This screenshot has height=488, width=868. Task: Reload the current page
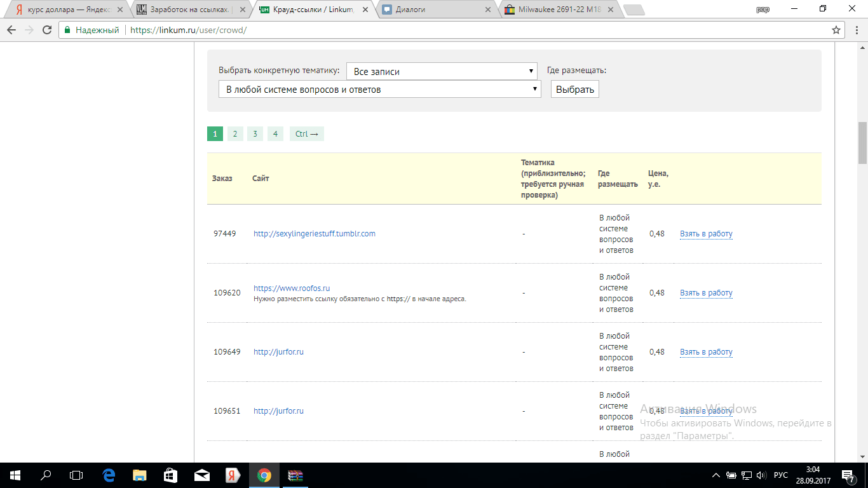coord(47,30)
